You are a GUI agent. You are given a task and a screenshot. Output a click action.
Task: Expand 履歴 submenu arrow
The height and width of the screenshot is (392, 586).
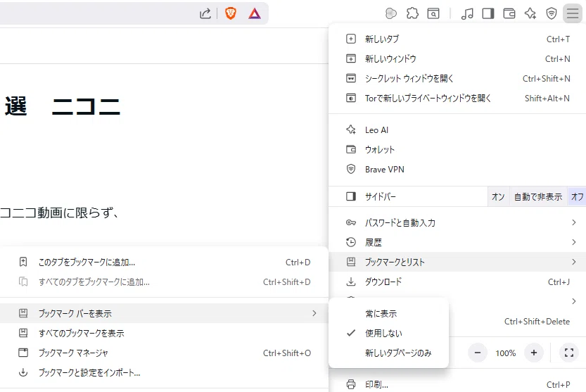click(573, 242)
